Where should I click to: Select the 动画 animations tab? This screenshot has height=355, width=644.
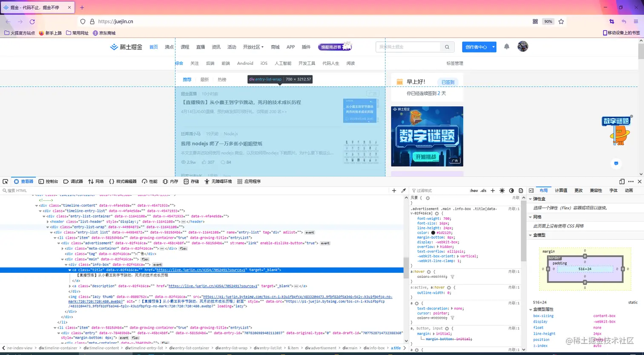pos(629,190)
